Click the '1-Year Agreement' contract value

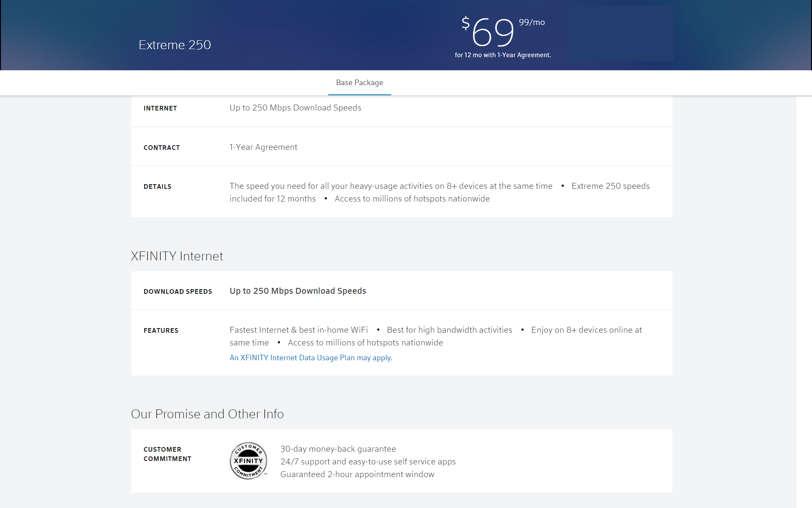[263, 147]
